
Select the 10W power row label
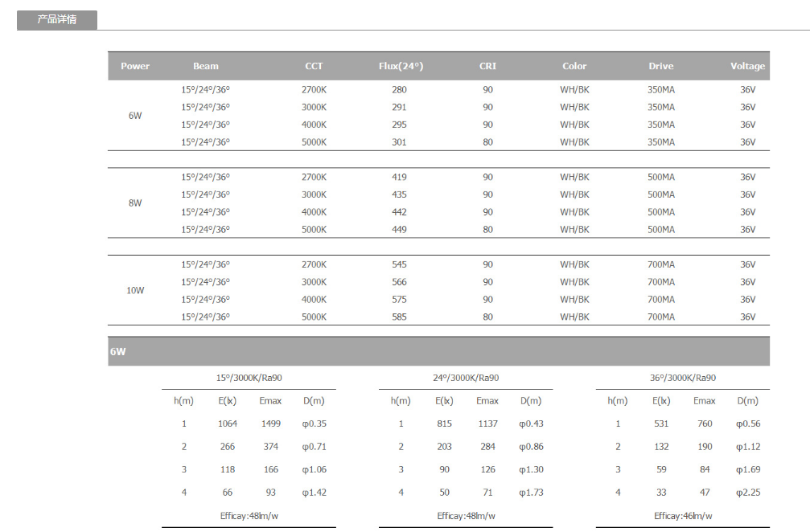point(135,290)
